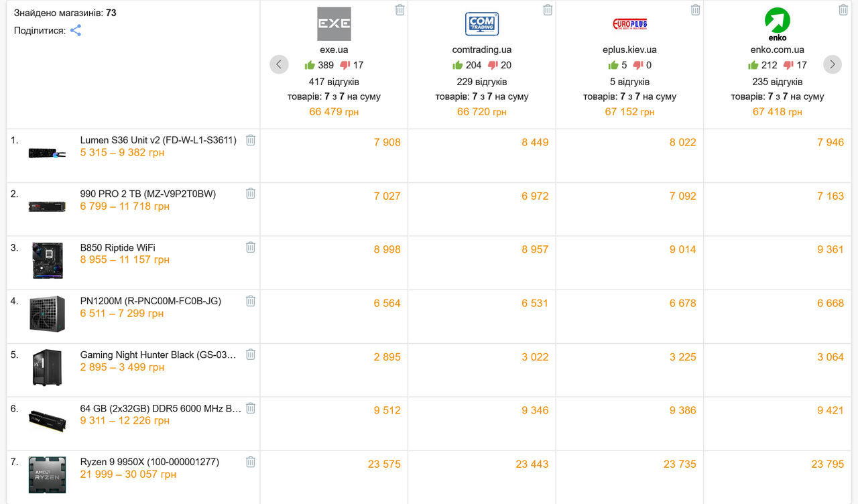Click the 990 PRO SSD thumbnail

click(47, 206)
